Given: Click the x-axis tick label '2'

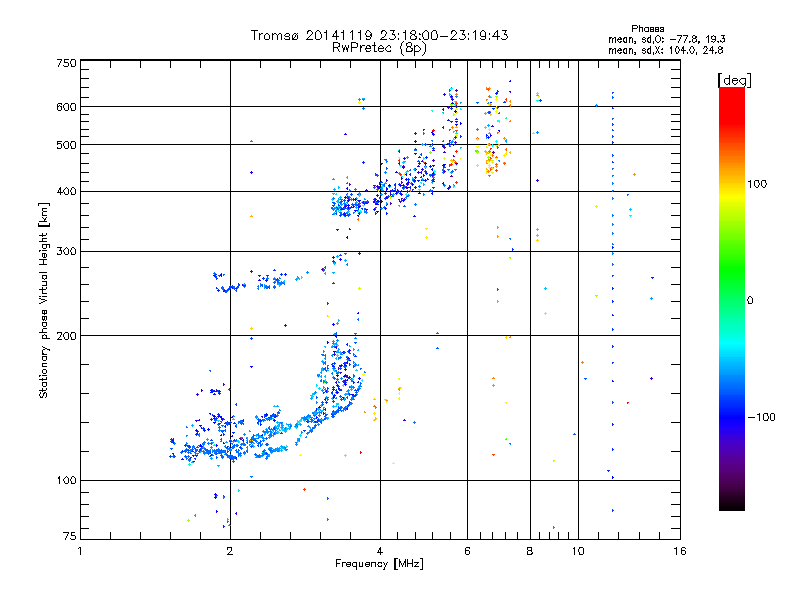Looking at the screenshot, I should point(230,551).
